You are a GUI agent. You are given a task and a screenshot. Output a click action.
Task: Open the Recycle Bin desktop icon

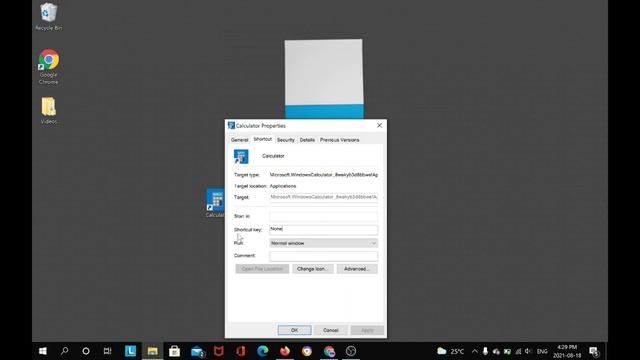click(49, 16)
